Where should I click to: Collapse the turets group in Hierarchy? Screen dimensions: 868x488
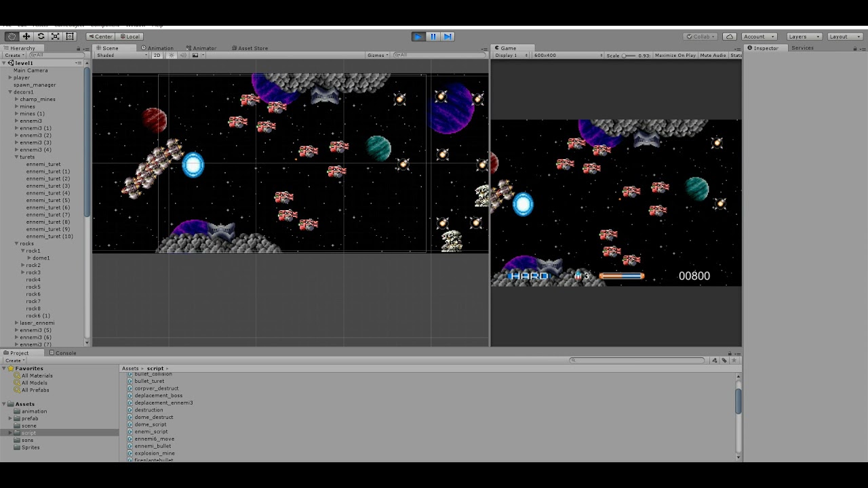[17, 157]
